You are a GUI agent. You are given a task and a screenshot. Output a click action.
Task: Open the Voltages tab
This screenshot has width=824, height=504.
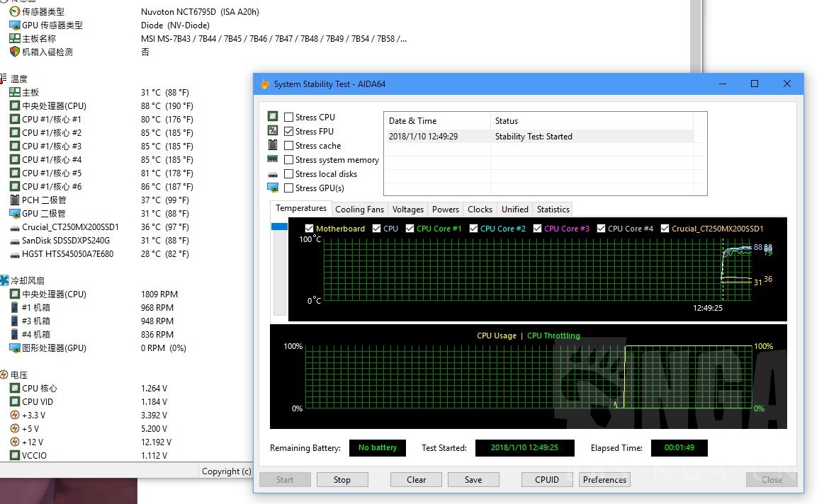(408, 210)
